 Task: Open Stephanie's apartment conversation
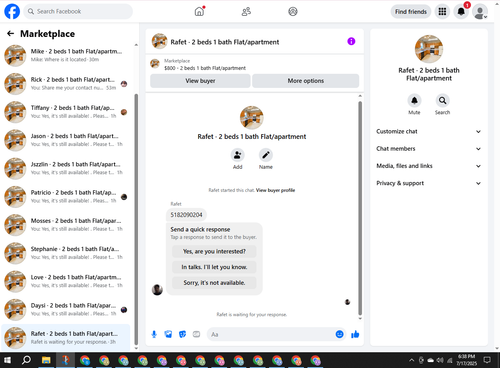coord(66,253)
